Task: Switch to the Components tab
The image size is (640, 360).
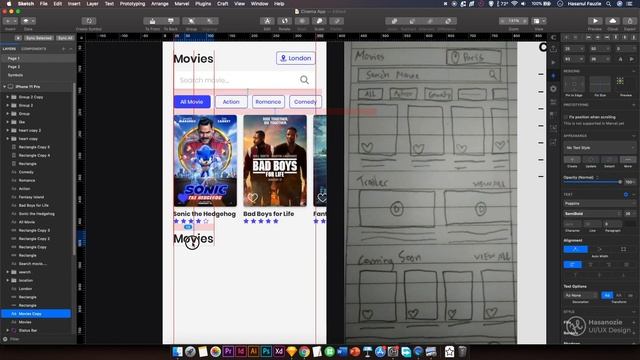Action: pyautogui.click(x=33, y=49)
